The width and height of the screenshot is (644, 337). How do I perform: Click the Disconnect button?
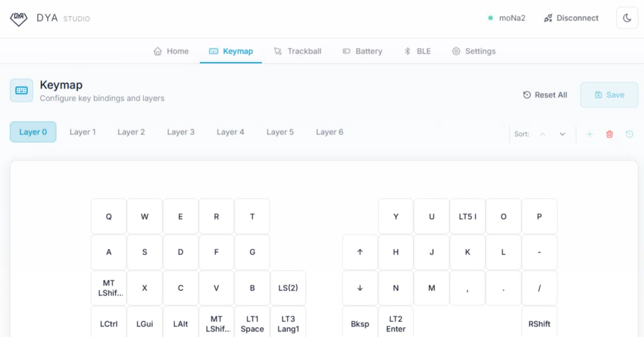571,18
